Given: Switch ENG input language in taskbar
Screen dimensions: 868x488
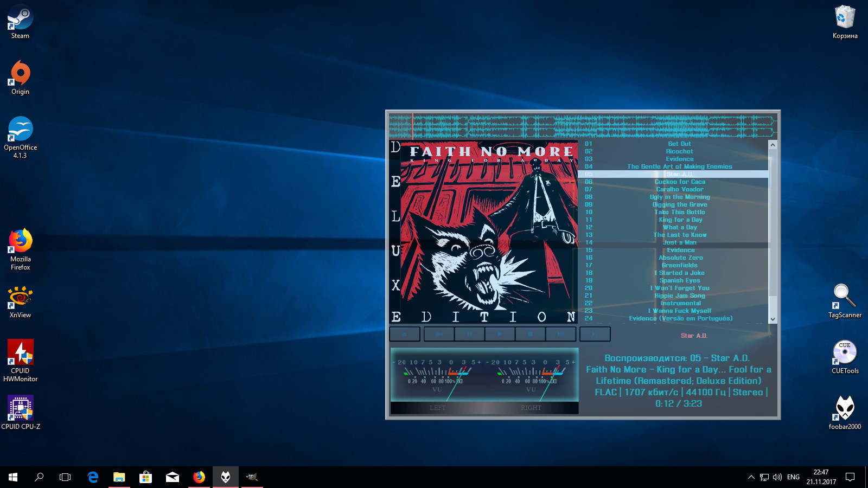Looking at the screenshot, I should click(x=793, y=477).
